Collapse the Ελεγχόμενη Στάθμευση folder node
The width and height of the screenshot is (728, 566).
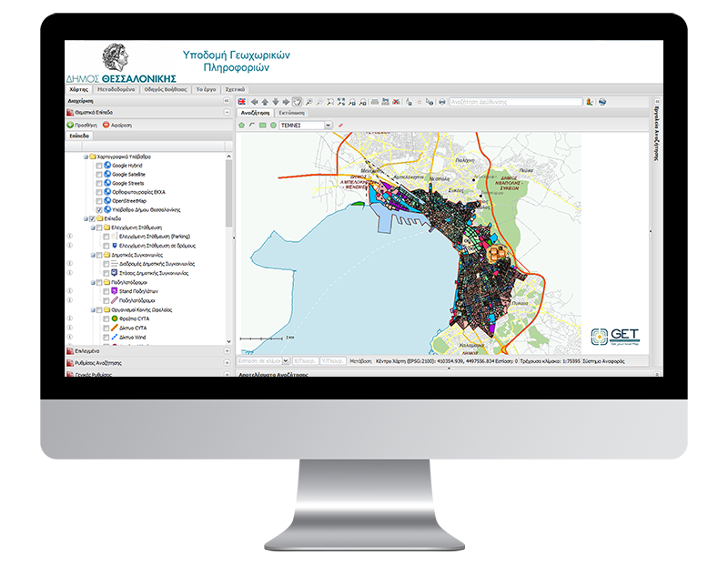[93, 227]
